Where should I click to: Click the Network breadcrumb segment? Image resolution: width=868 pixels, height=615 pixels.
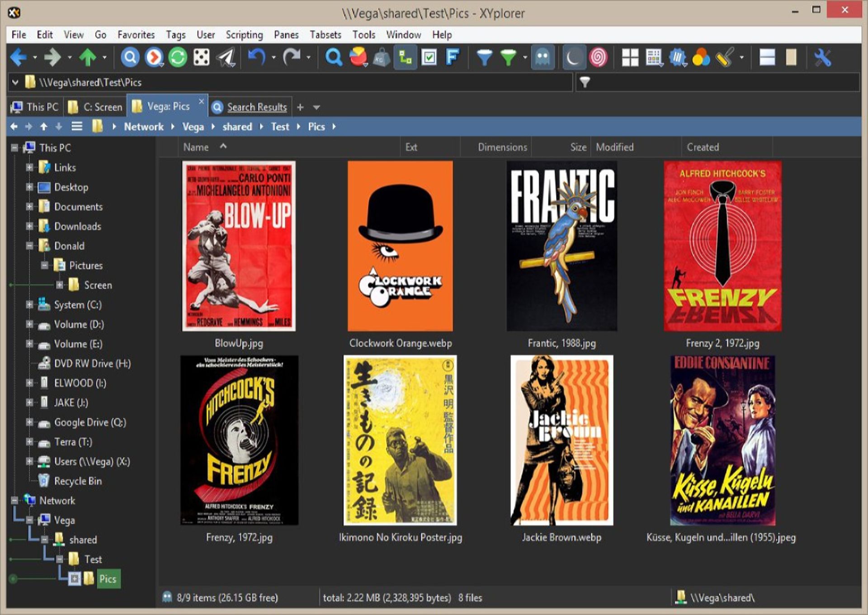144,127
